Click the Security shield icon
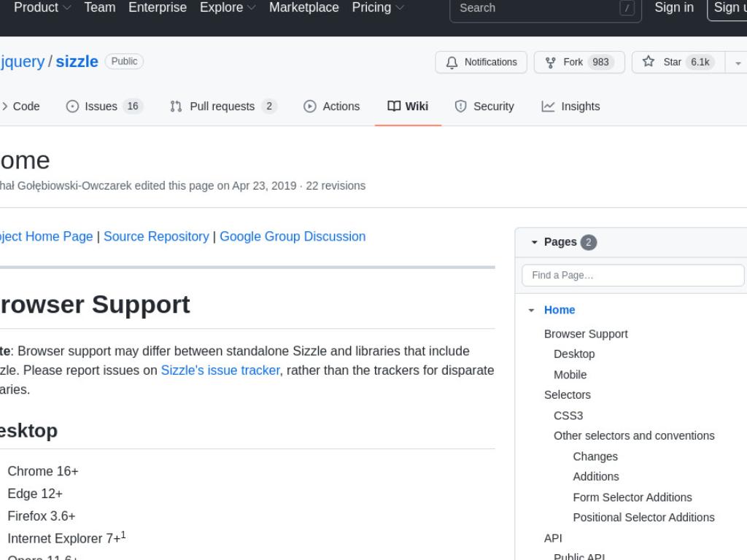This screenshot has width=747, height=560. (461, 106)
